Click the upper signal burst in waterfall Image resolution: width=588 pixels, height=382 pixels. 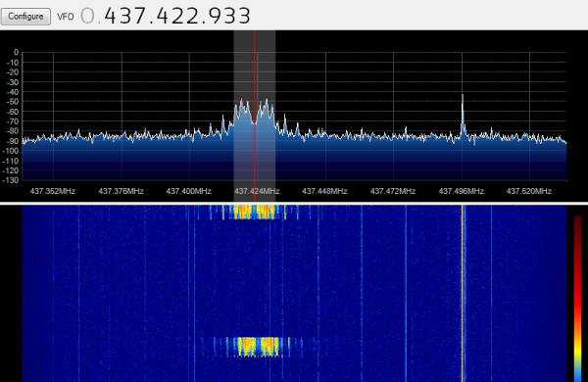click(x=255, y=212)
